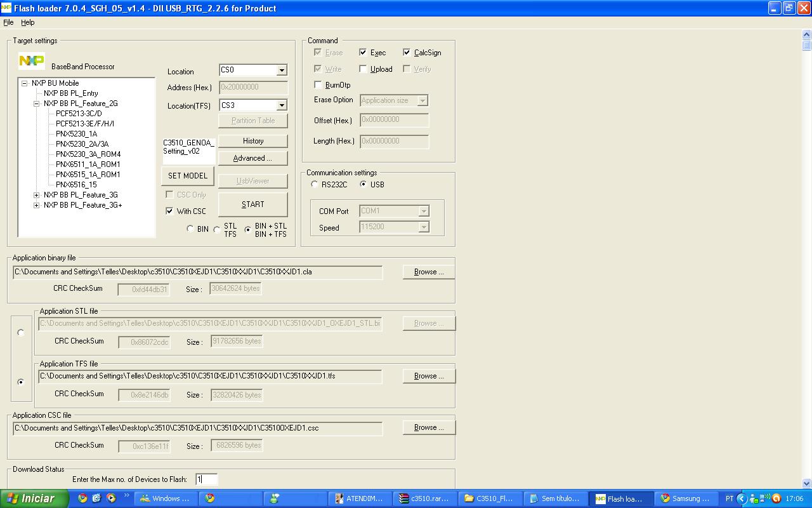Screen dimensions: 812x508
Task: Switch to the ATENDIM taskbar item
Action: tap(360, 498)
